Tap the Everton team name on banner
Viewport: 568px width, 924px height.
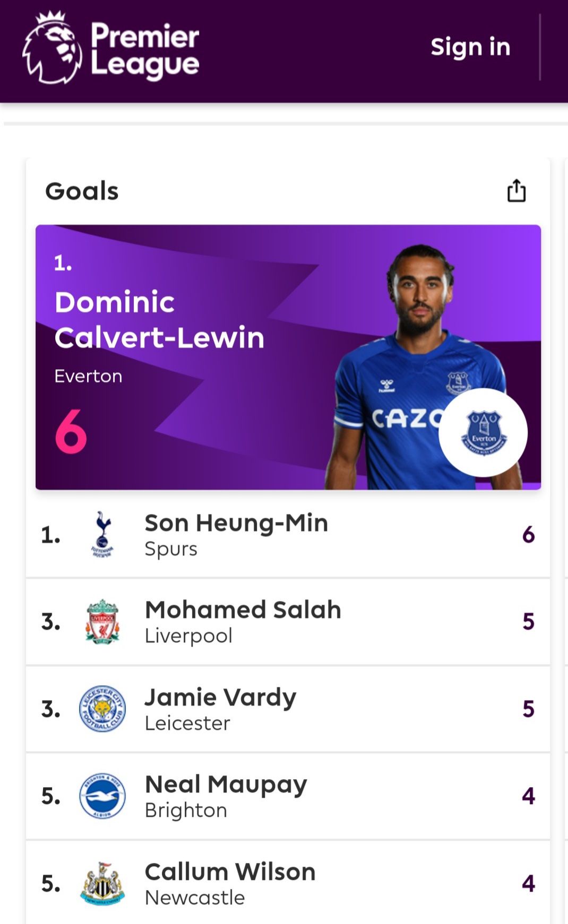[x=88, y=376]
